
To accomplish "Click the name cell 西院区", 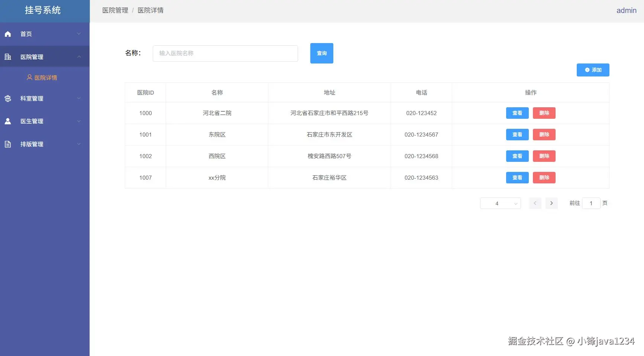I will 217,156.
